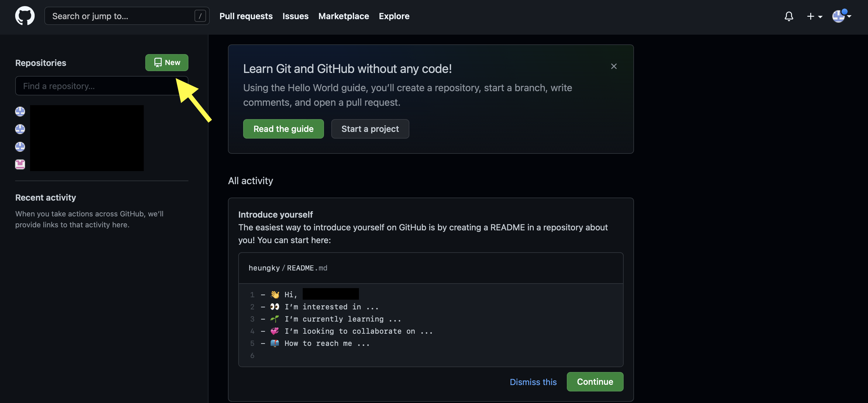Open Marketplace from the header
Screen dimensions: 868x403
click(x=344, y=16)
